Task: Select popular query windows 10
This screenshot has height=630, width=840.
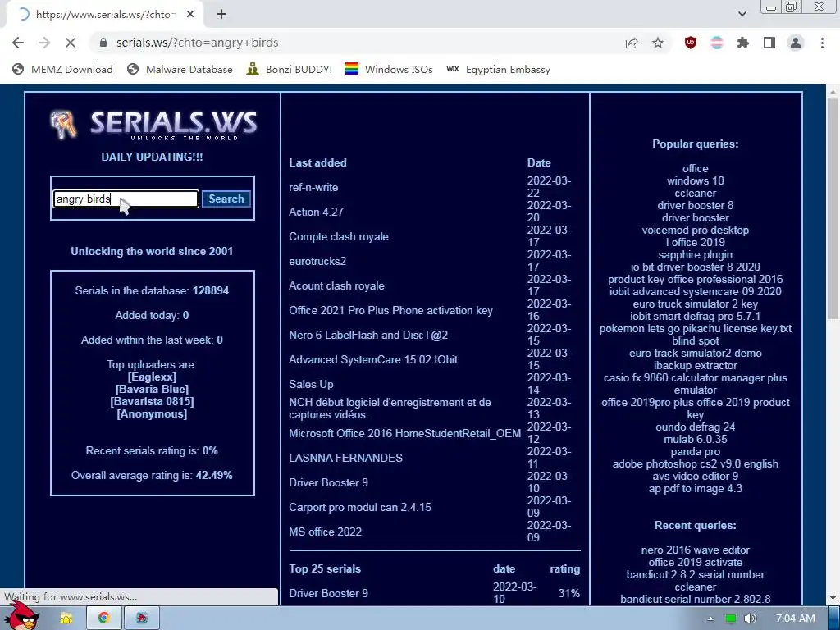Action: tap(696, 181)
